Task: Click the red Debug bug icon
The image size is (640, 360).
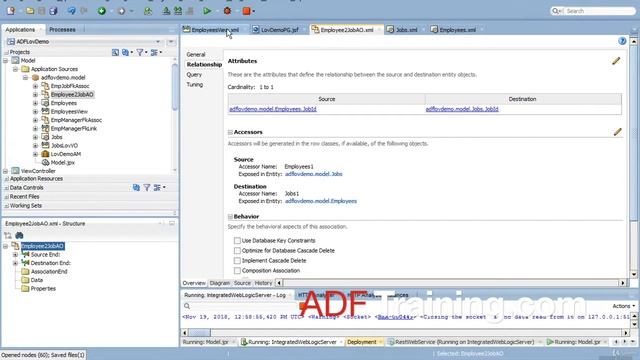Action: point(227,11)
